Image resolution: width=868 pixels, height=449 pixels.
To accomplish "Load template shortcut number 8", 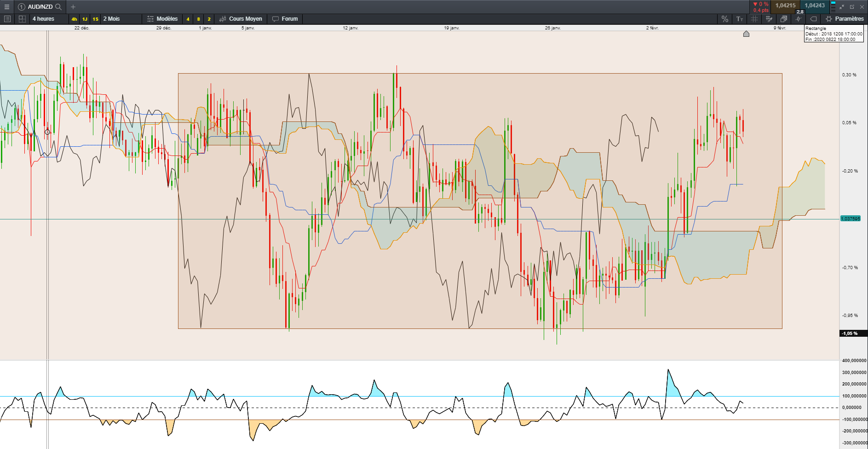I will click(198, 19).
